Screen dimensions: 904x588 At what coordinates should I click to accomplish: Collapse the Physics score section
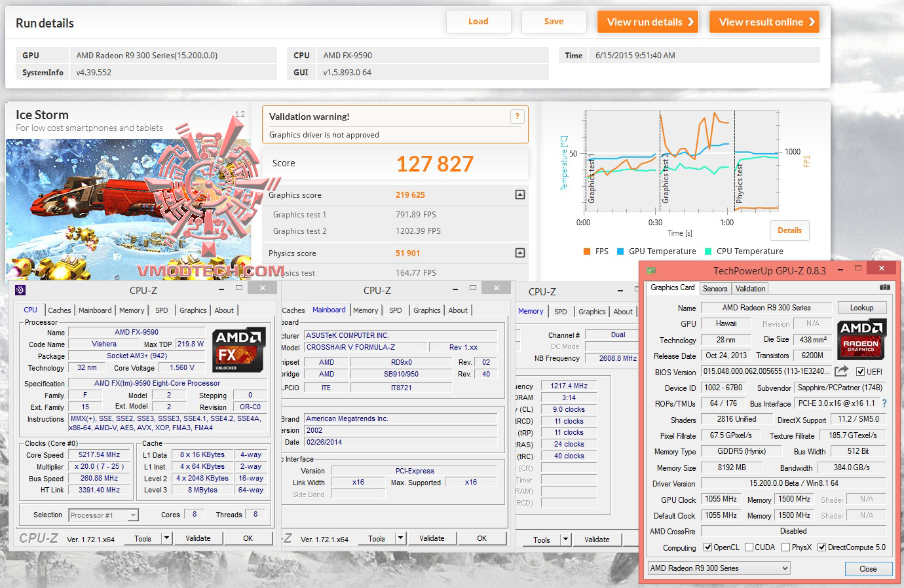click(519, 253)
